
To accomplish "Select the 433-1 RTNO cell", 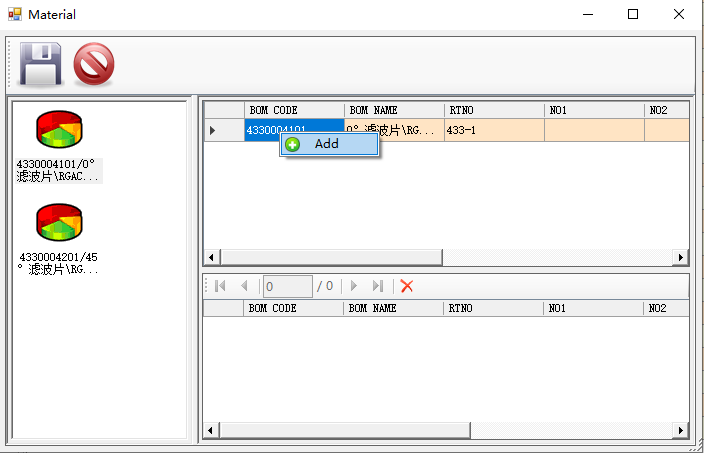I will 494,130.
